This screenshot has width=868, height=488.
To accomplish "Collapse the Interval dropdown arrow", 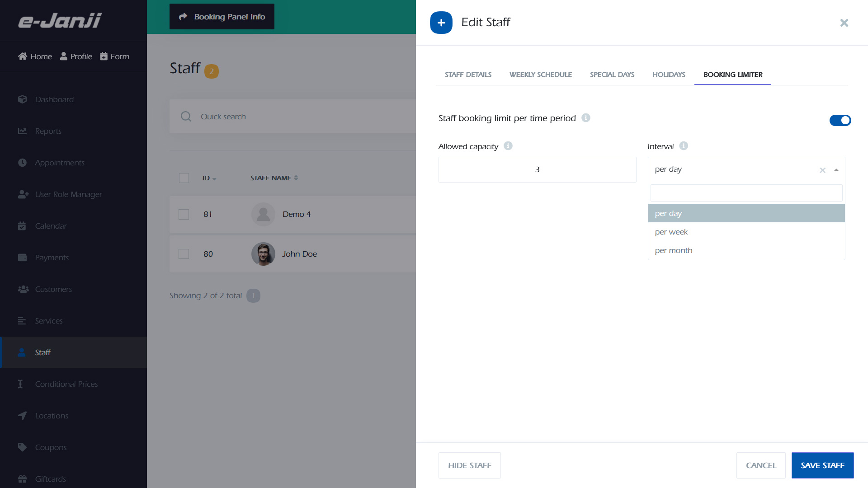I will (x=836, y=170).
